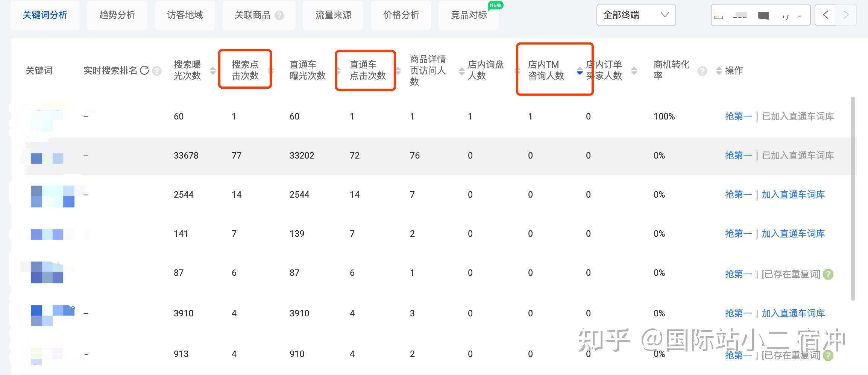The image size is (868, 375).
Task: Go to next date period arrow
Action: [x=846, y=15]
